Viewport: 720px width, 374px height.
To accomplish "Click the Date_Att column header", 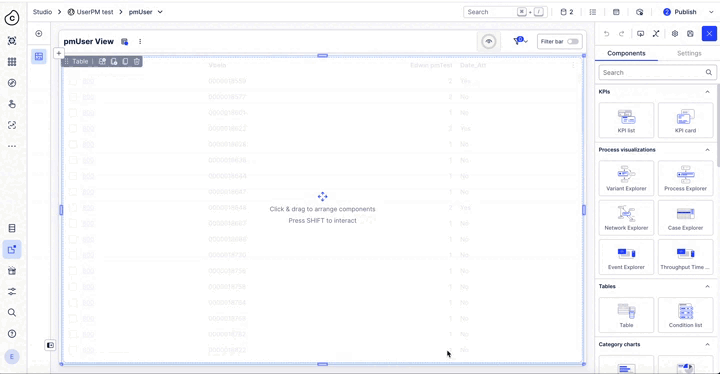I will point(472,65).
